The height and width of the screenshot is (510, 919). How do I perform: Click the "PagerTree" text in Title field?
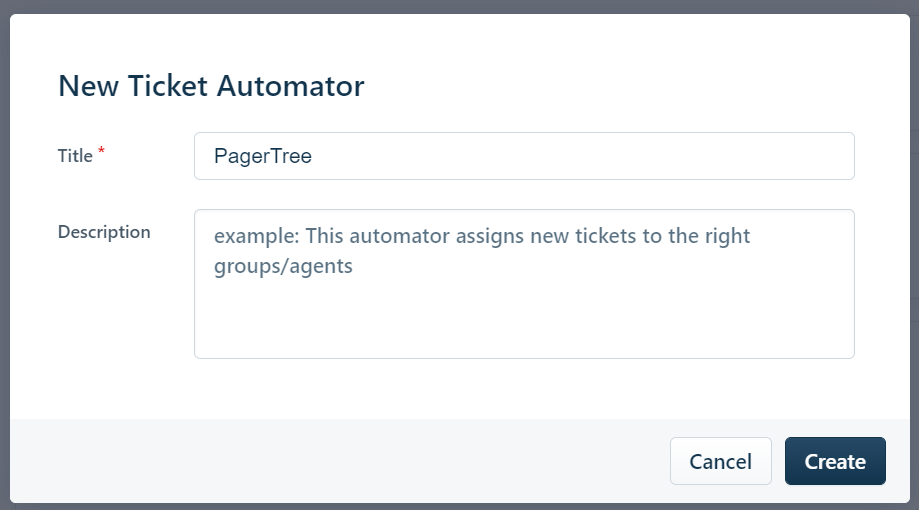(263, 157)
